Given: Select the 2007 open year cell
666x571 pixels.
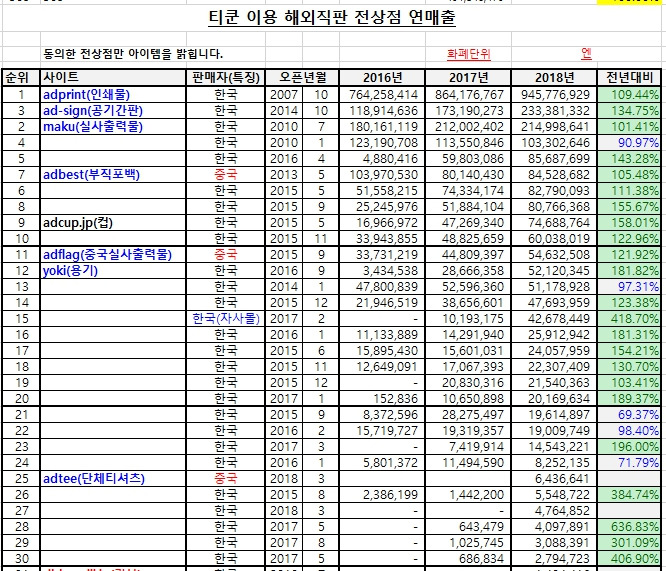Looking at the screenshot, I should pos(283,94).
